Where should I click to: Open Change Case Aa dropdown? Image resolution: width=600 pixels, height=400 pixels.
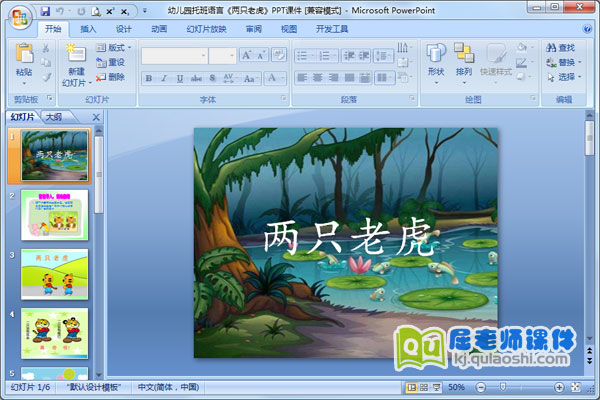[x=251, y=78]
